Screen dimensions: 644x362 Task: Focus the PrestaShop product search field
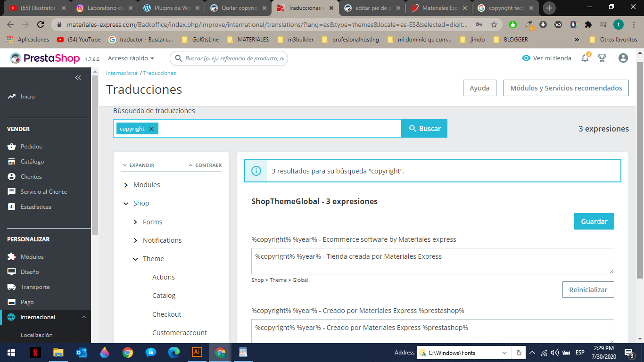click(x=229, y=58)
